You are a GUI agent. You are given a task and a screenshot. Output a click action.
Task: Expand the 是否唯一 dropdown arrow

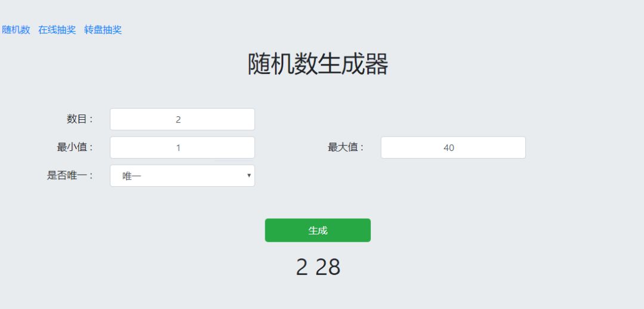[249, 176]
